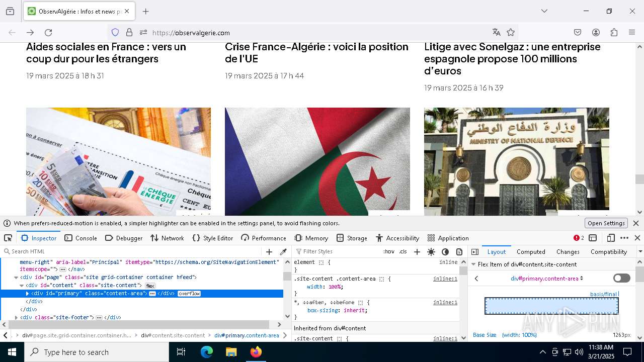Viewport: 644px width, 362px height.
Task: Collapse the div#page node
Action: point(16,278)
